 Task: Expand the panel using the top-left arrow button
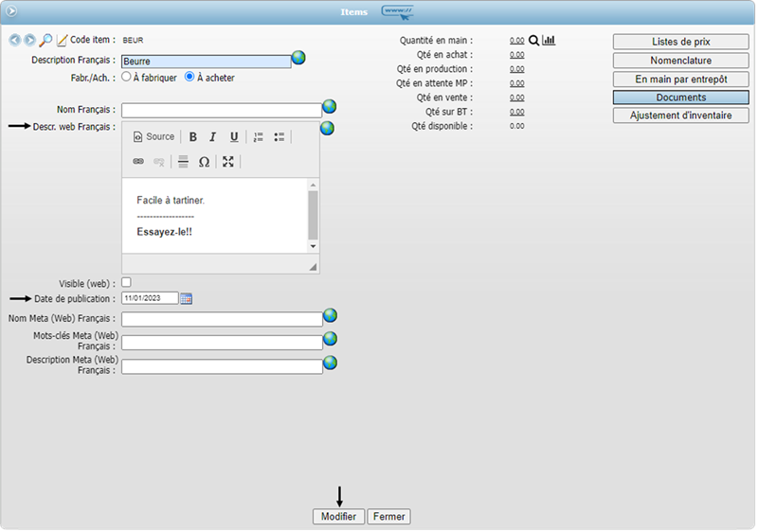[x=12, y=11]
